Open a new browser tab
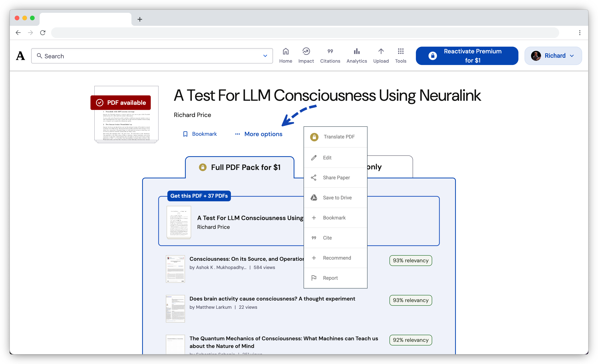The image size is (598, 364). pyautogui.click(x=140, y=19)
